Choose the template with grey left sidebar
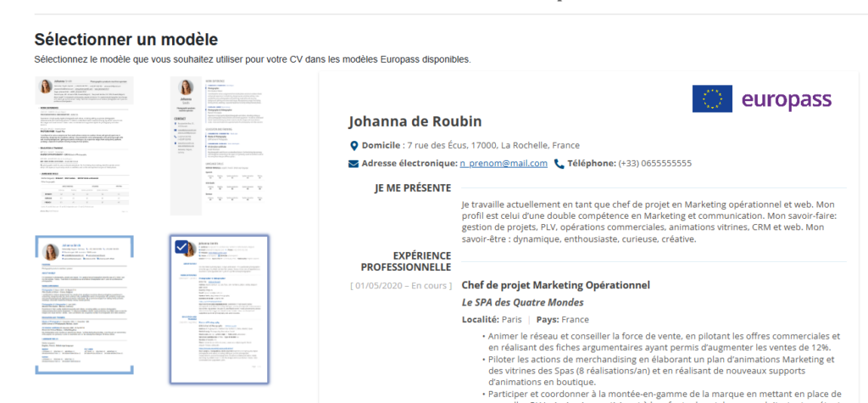 219,145
